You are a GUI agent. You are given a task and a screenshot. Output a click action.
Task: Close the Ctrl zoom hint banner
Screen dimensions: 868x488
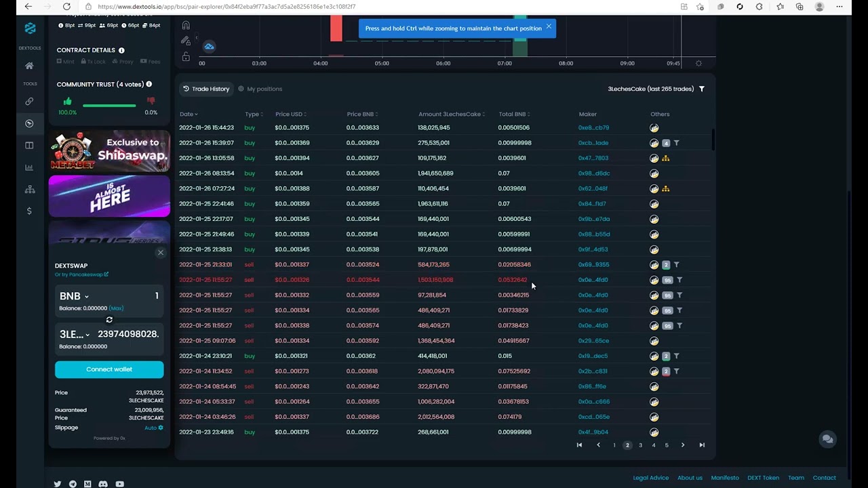tap(549, 26)
